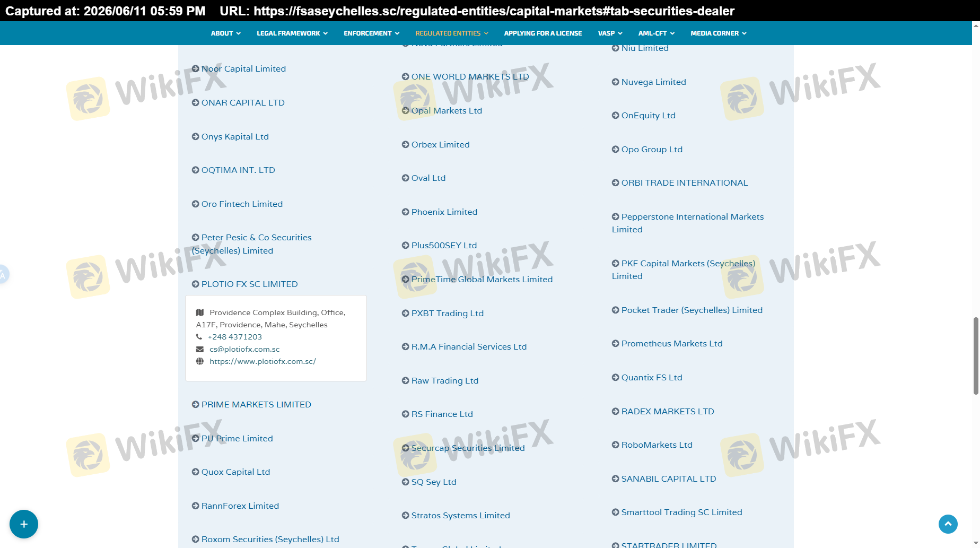Click the globe icon in PLOTIO FX details
The image size is (980, 548).
[200, 361]
